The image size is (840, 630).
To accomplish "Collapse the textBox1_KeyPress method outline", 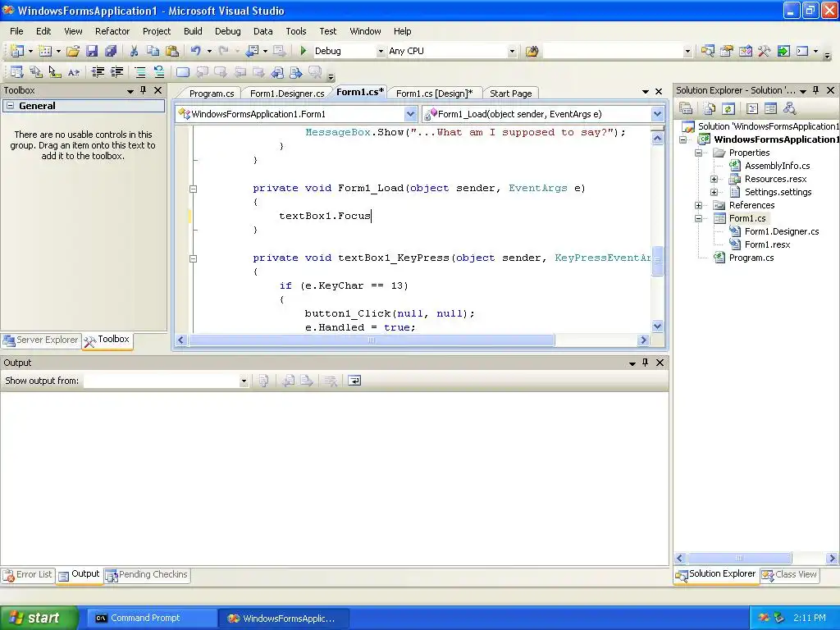I will point(194,258).
